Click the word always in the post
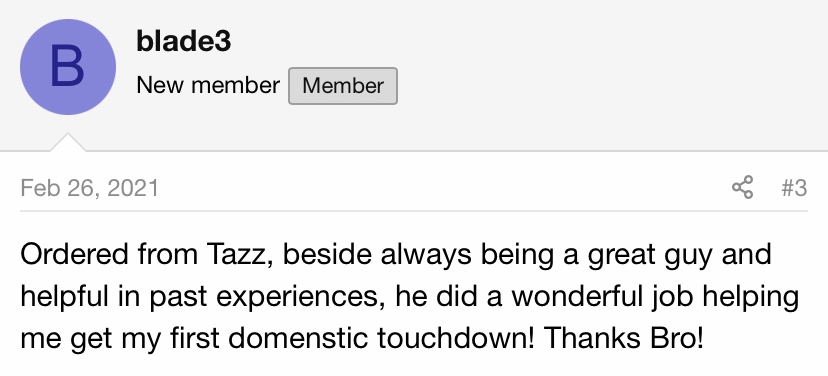 coord(426,255)
